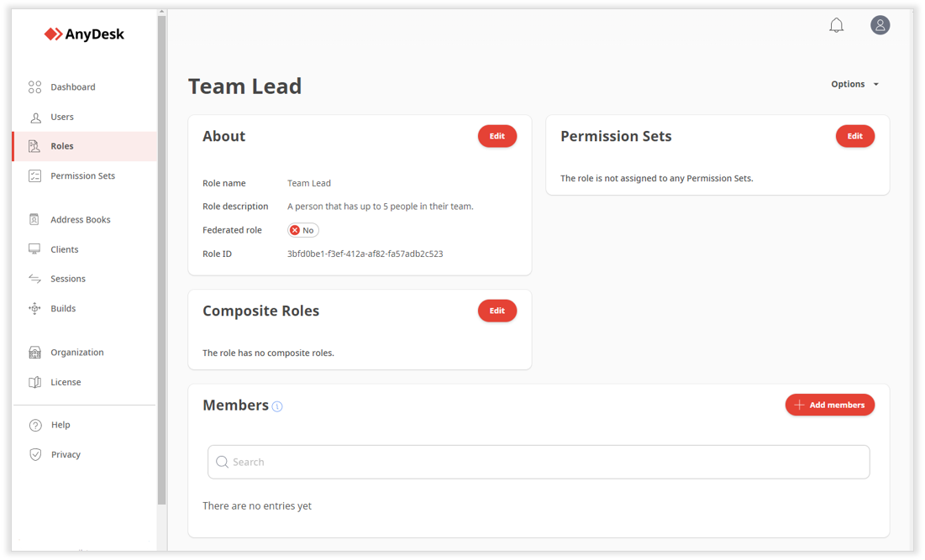Select Users in the sidebar menu

62,117
